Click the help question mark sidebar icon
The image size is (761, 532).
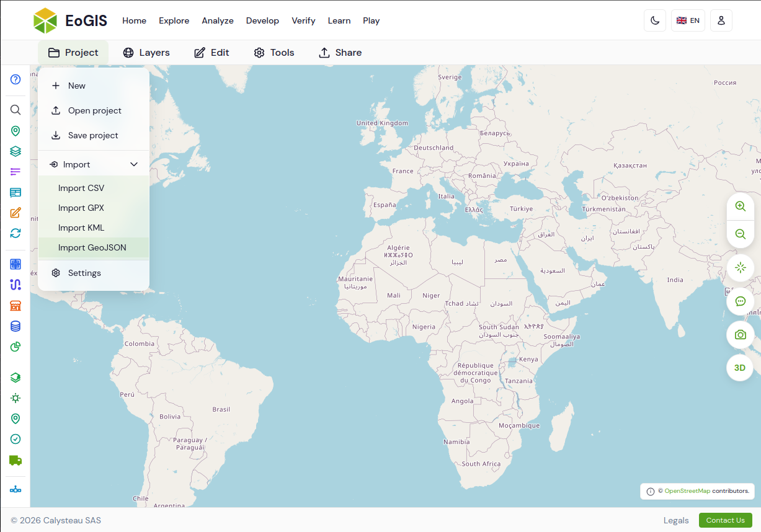(16, 79)
